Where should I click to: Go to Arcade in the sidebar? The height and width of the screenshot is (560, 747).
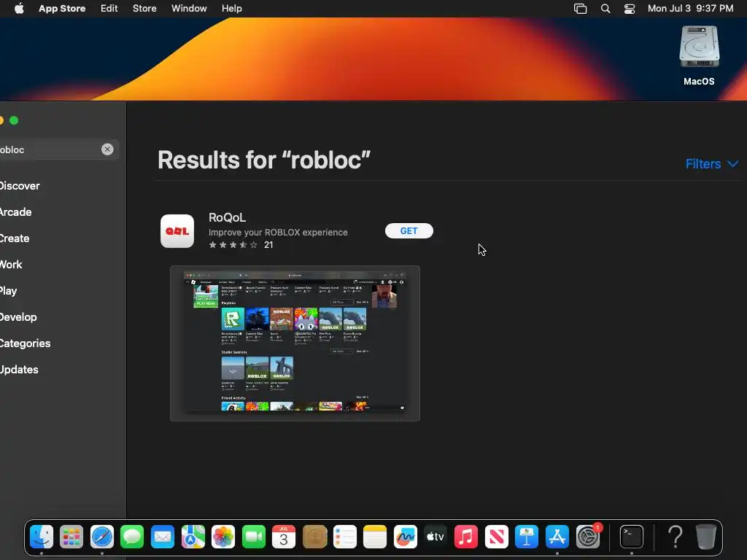point(16,212)
